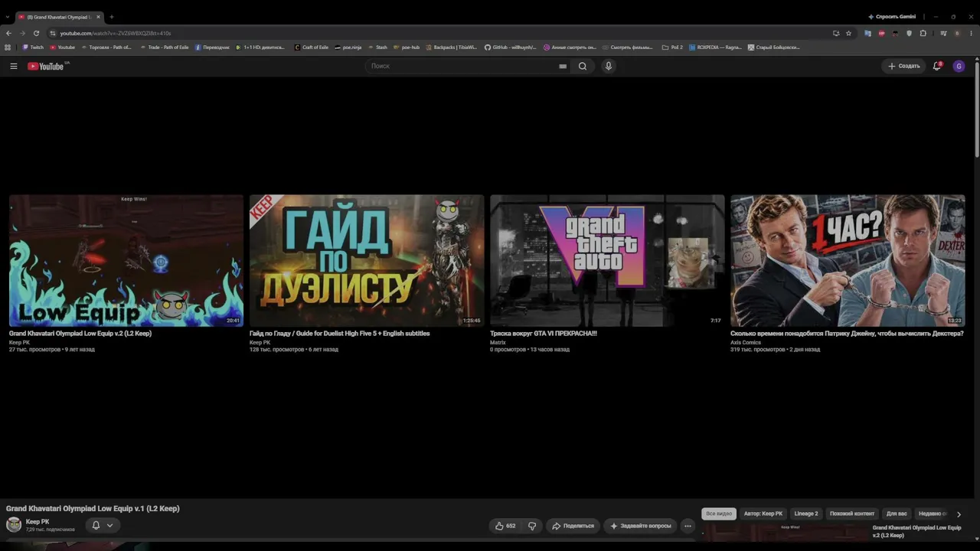Click the 'Задавайте вопросы' button
Image resolution: width=980 pixels, height=551 pixels.
(x=640, y=526)
